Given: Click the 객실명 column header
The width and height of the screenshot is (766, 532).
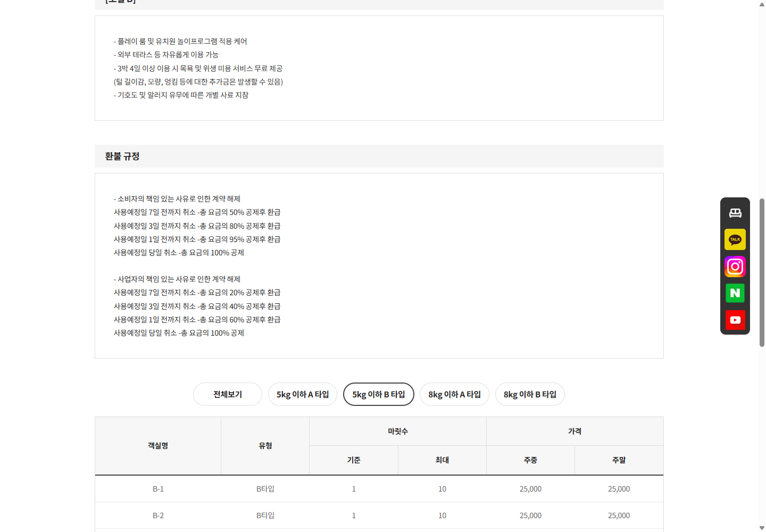Looking at the screenshot, I should pyautogui.click(x=158, y=446).
